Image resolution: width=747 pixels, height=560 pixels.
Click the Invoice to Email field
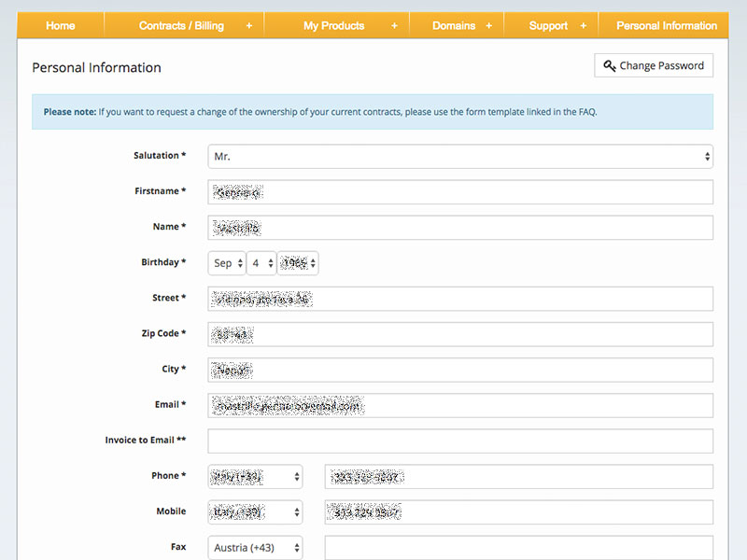460,441
